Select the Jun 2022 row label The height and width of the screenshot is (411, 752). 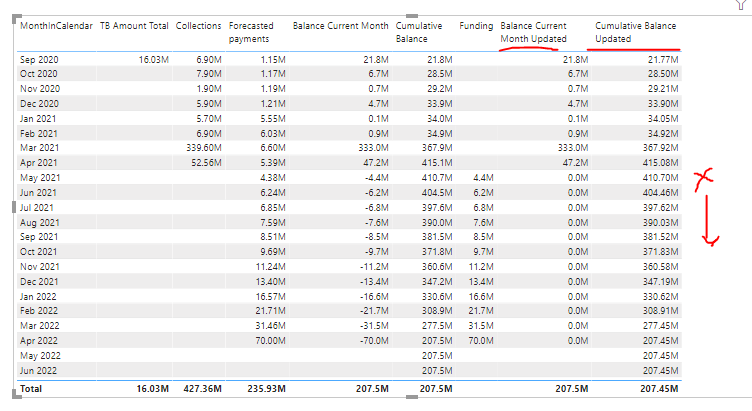[38, 370]
